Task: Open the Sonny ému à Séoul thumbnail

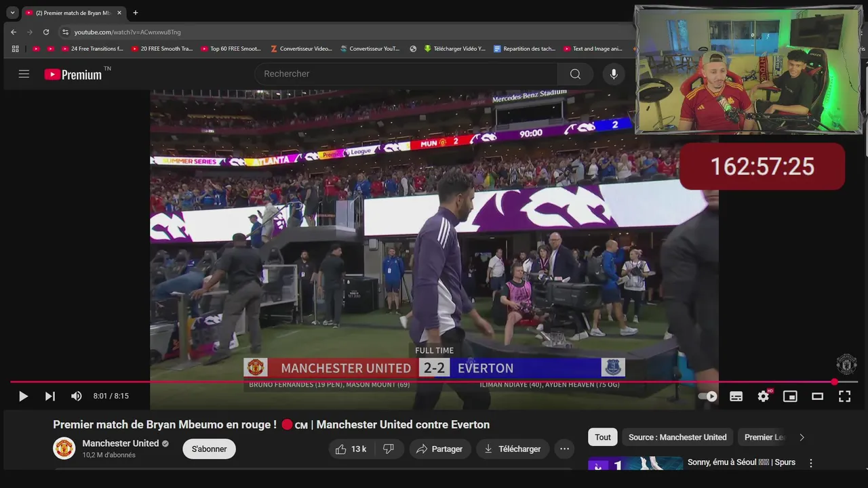Action: tap(635, 463)
